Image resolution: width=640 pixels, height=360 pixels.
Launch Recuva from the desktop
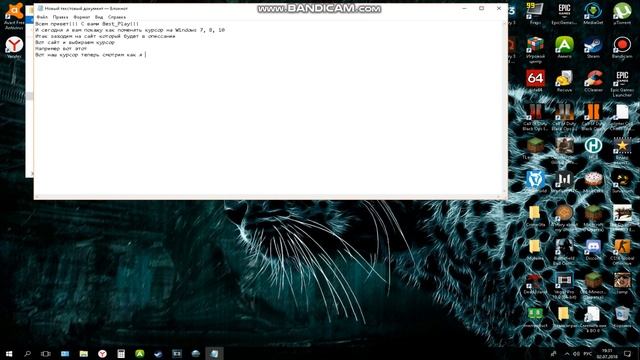pyautogui.click(x=564, y=80)
